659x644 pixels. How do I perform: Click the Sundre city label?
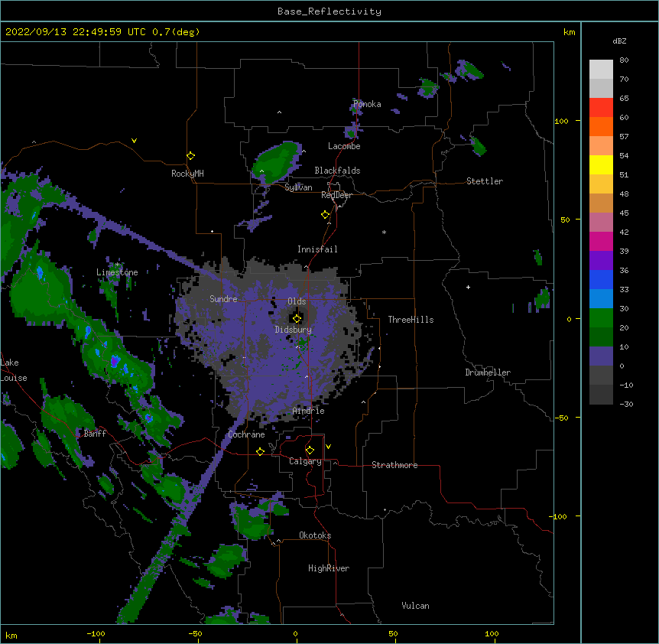pyautogui.click(x=223, y=299)
